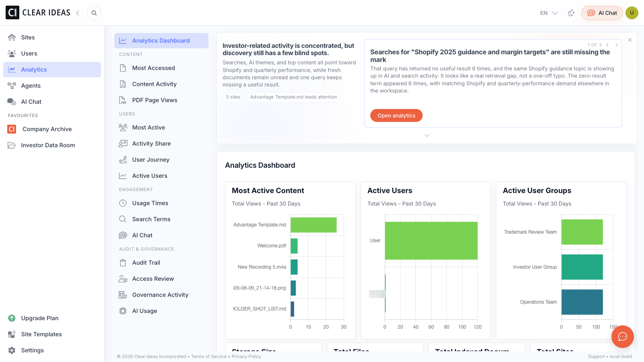
Task: Click the Welcome.pdf chart bar
Action: tap(294, 246)
